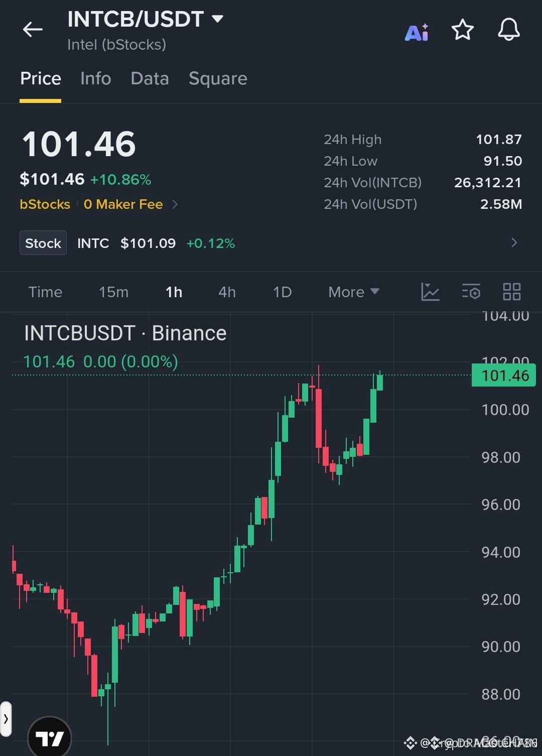Switch to the Info tab
This screenshot has height=756, width=542.
tap(95, 79)
